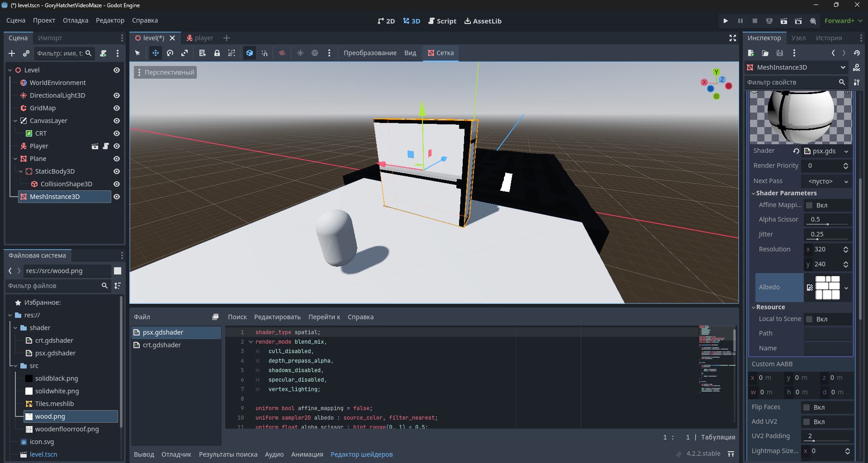This screenshot has width=868, height=463.
Task: Select the Scale tool in the viewport toolbar
Action: [185, 53]
